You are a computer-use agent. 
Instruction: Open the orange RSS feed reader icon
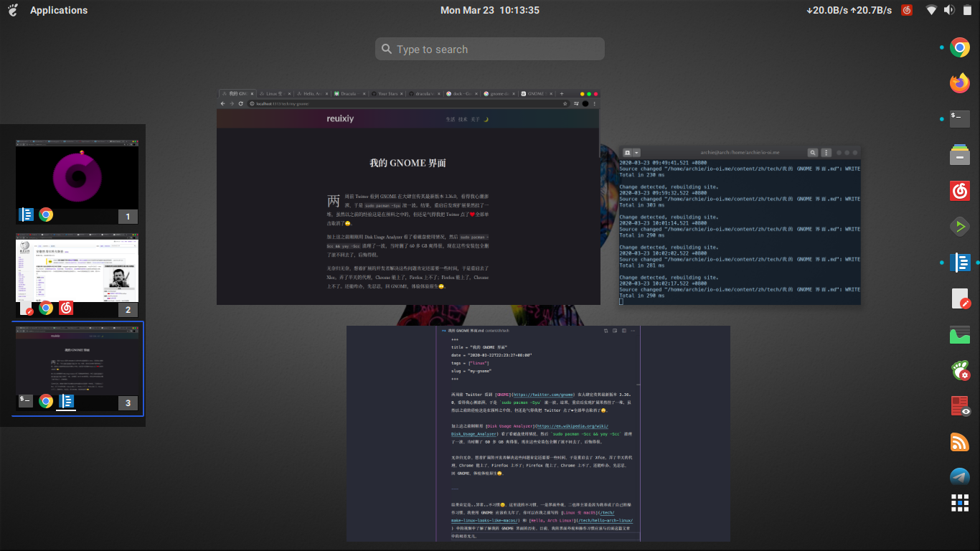pos(960,442)
